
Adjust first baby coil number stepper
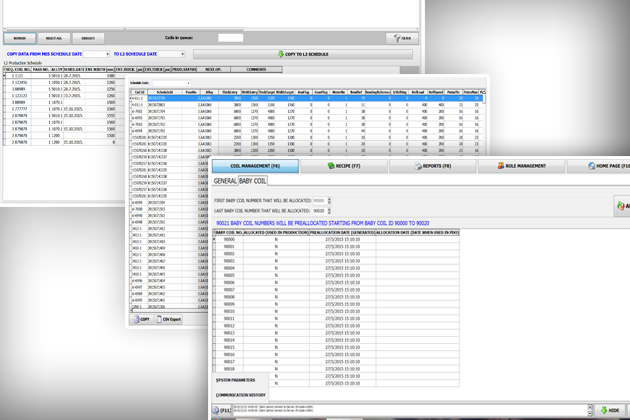pos(329,201)
